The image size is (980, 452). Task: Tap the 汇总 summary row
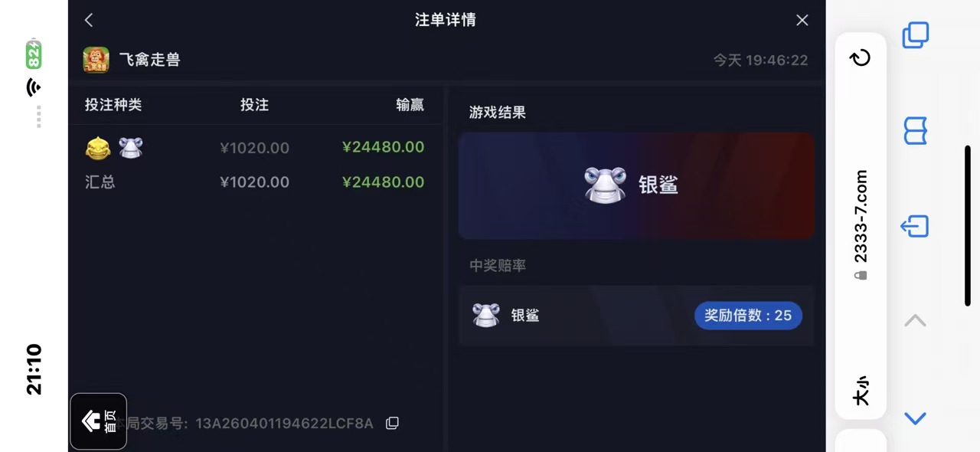[x=254, y=182]
